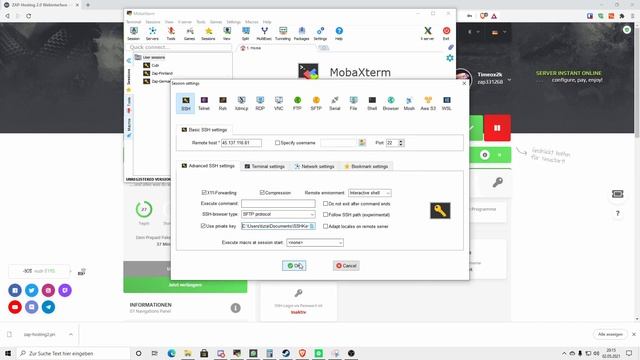Focus the Remote host field
This screenshot has height=360, width=640.
pos(241,142)
